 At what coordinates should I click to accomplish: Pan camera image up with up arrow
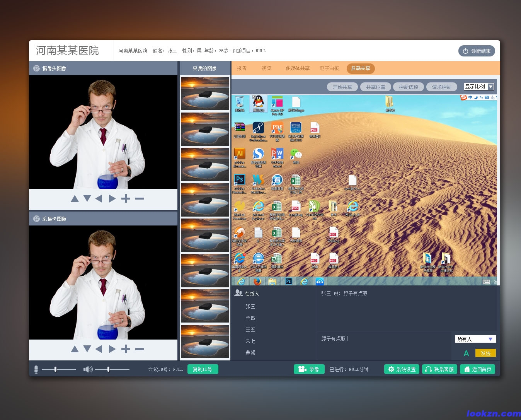(x=75, y=199)
